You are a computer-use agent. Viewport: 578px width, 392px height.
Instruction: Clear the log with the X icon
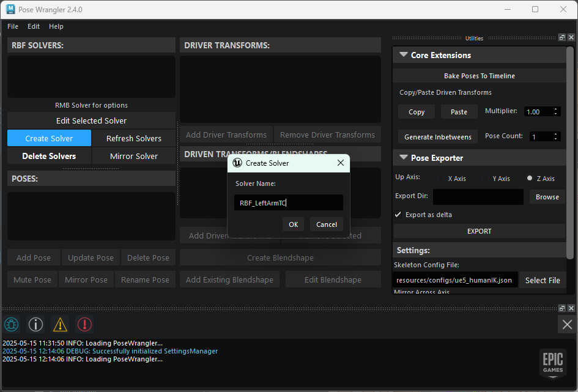(567, 325)
